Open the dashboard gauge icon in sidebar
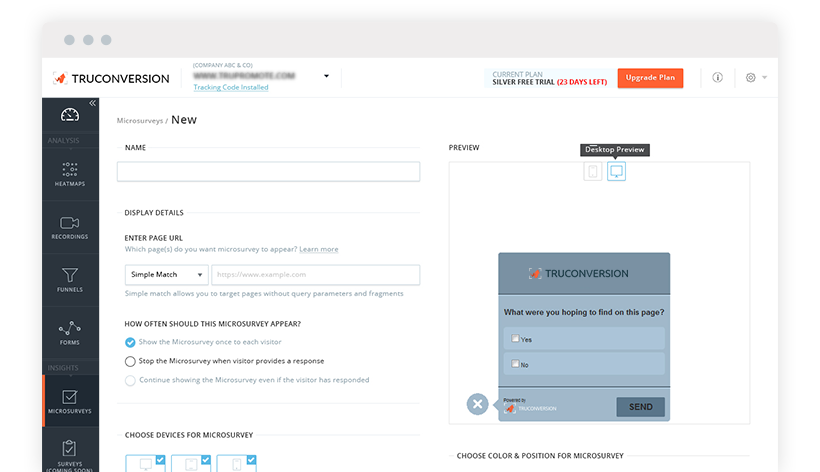The height and width of the screenshot is (472, 820). (70, 114)
